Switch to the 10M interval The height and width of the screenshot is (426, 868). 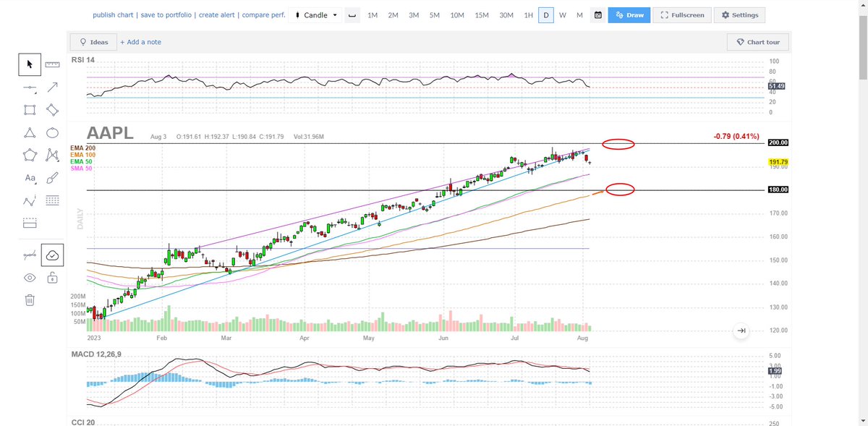[457, 15]
